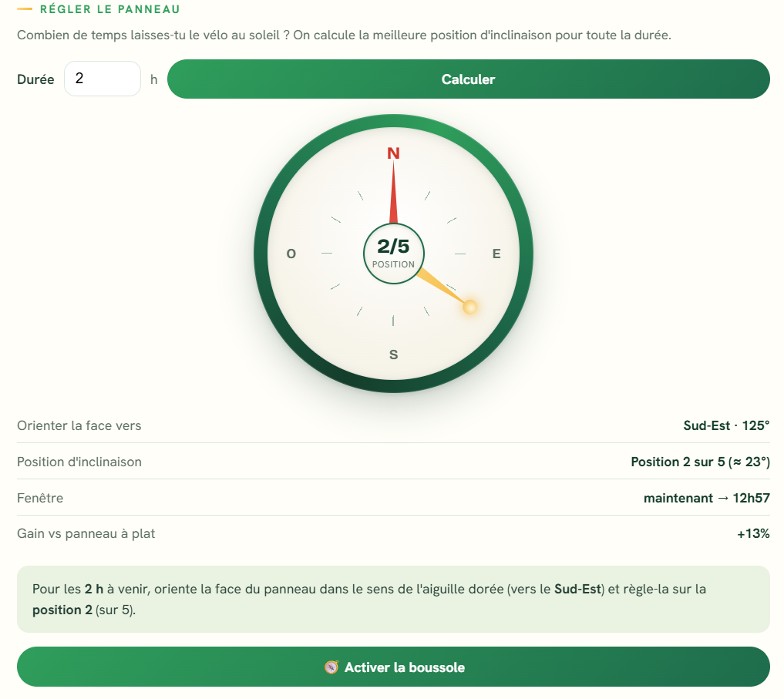Activate the compass with Activer la boussole

point(393,667)
